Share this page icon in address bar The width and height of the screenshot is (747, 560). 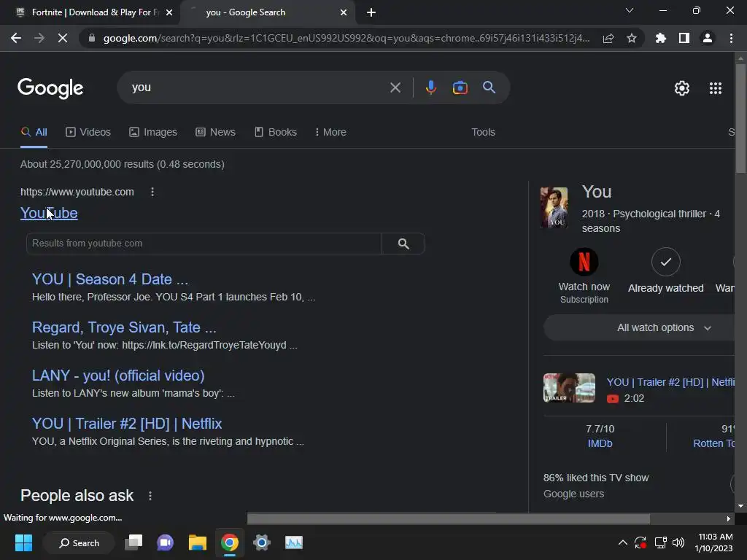pos(608,38)
